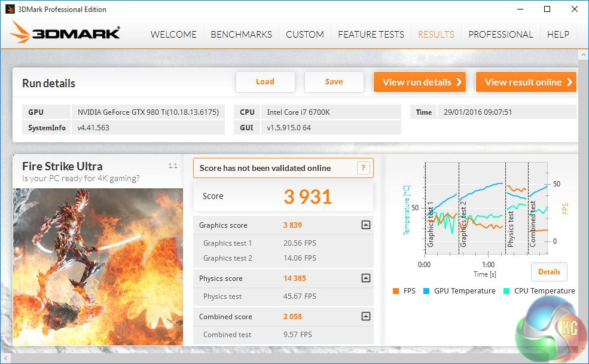Open the Benchmarks tab
Image resolution: width=589 pixels, height=364 pixels.
click(241, 34)
